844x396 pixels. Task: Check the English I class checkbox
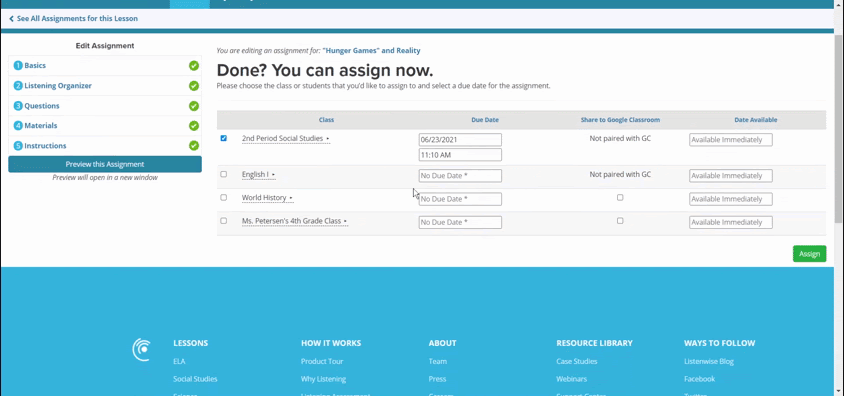(x=223, y=174)
